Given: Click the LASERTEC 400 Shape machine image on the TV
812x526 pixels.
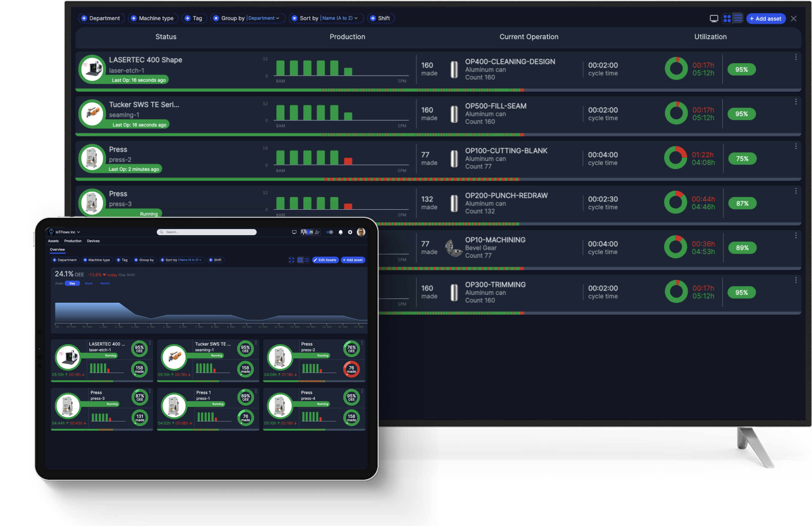Looking at the screenshot, I should tap(92, 69).
